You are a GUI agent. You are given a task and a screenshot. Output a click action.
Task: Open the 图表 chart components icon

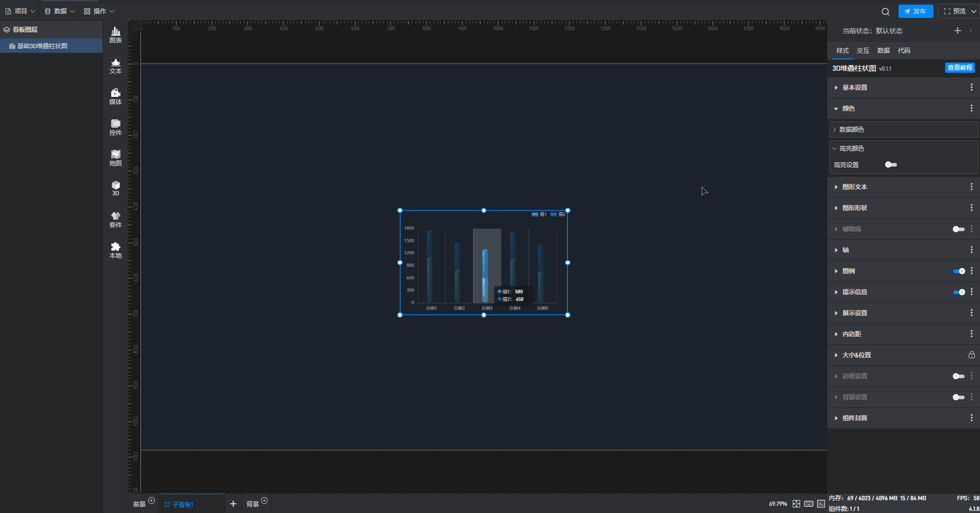coord(115,35)
